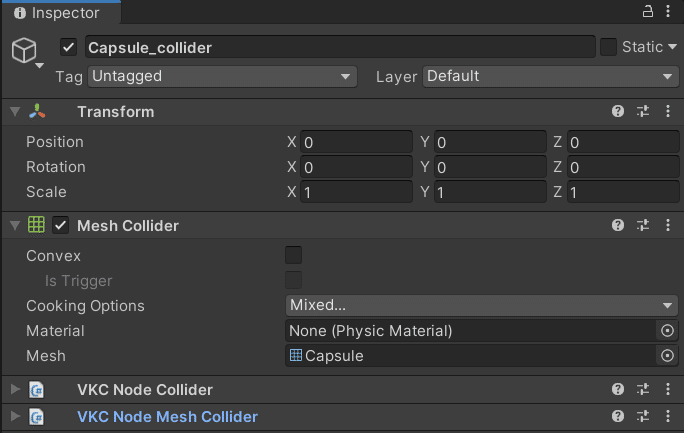Open VKC Node Collider help icon

point(618,390)
